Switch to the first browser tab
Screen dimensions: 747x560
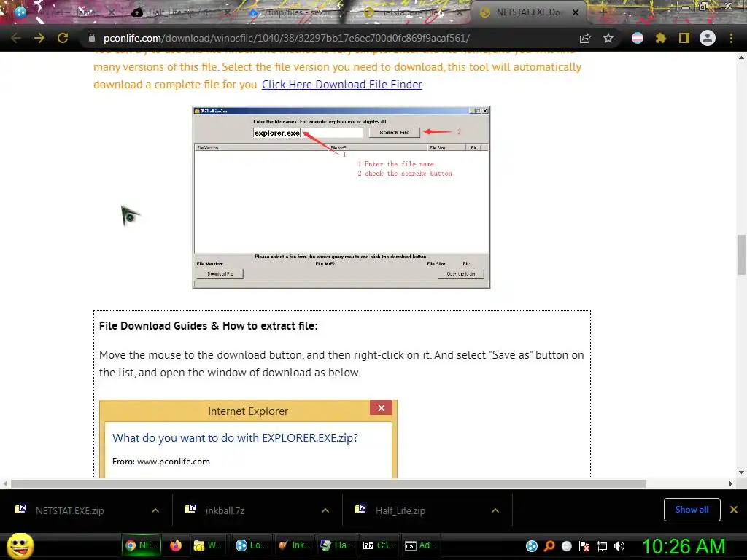click(64, 12)
